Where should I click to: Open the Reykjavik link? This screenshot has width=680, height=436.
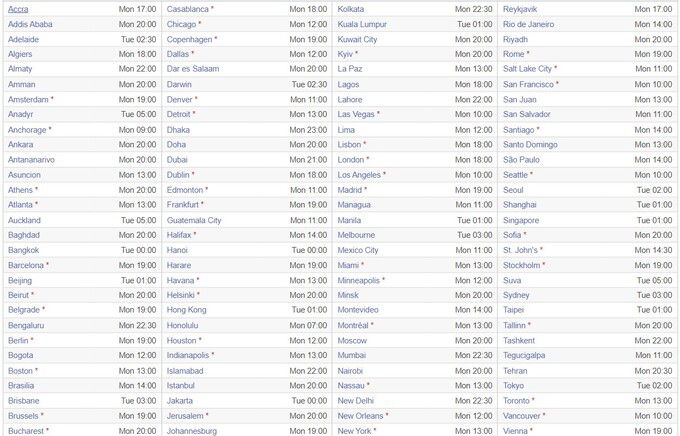[x=520, y=9]
